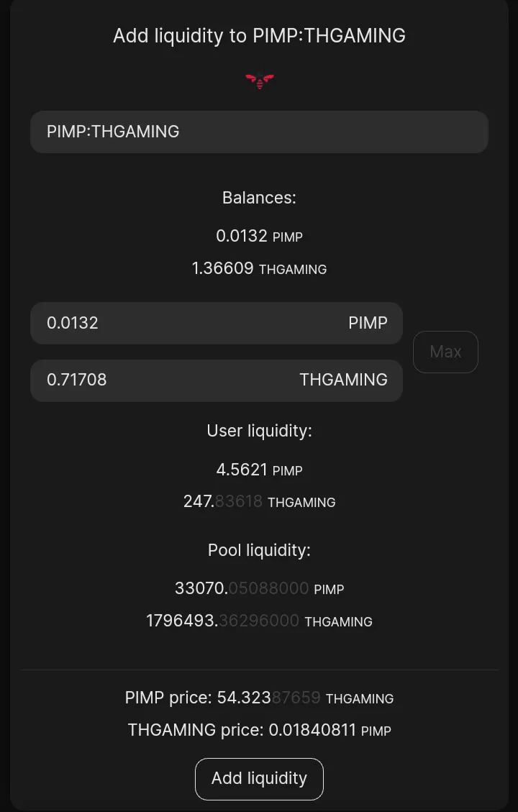Click the THGAMING token label inside the second amount field
This screenshot has width=518, height=812.
pos(343,380)
